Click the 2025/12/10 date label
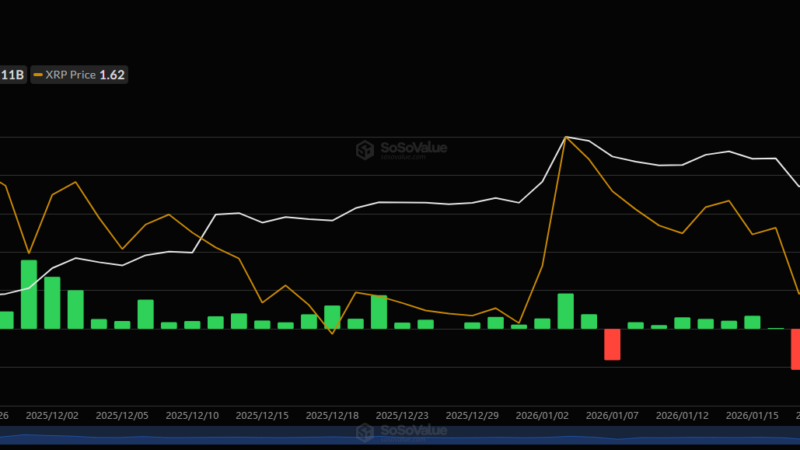 click(192, 416)
